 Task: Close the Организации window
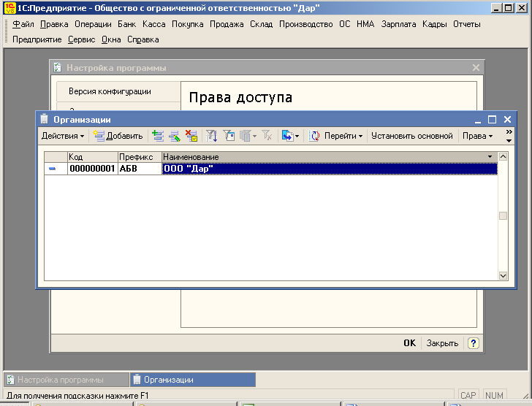[x=507, y=119]
